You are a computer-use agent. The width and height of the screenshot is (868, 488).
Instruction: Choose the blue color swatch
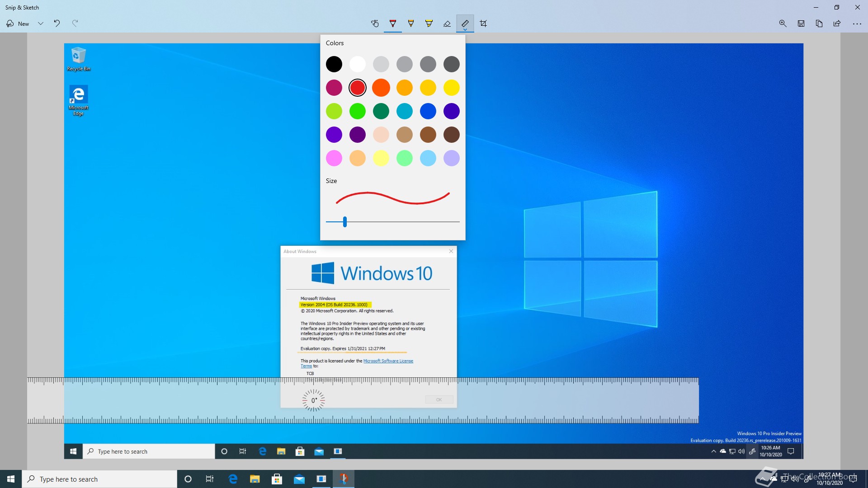428,111
